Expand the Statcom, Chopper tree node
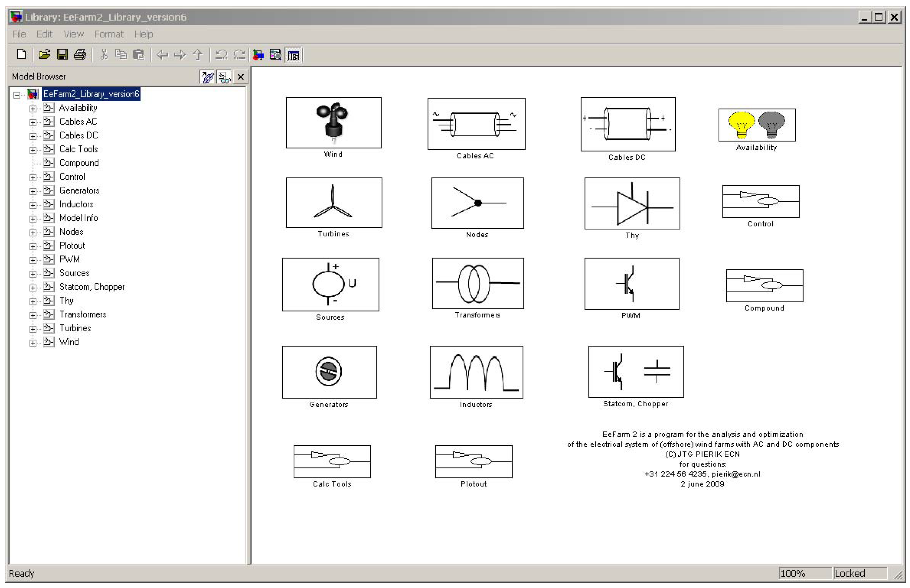This screenshot has width=910, height=588. coord(33,288)
